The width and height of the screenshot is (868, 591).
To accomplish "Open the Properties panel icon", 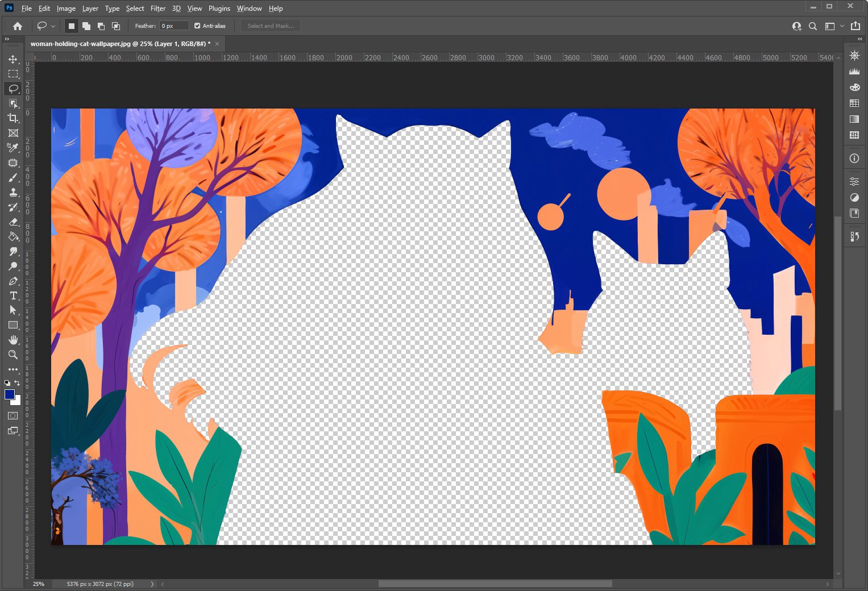I will tap(854, 182).
